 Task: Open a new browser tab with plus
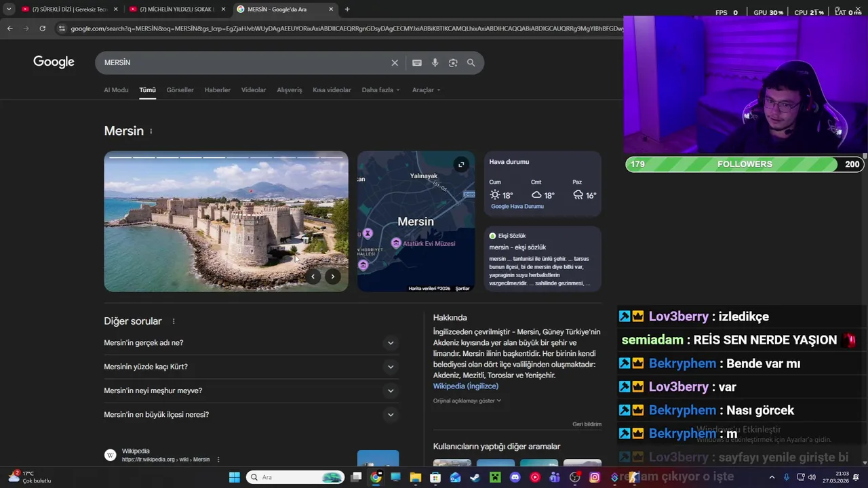tap(347, 9)
